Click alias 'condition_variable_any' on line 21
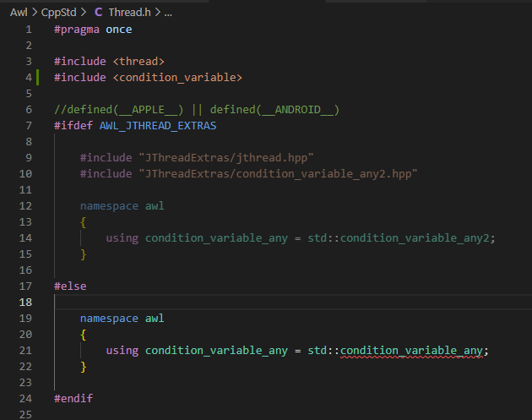Screen dimensions: 532x420 pyautogui.click(x=216, y=351)
